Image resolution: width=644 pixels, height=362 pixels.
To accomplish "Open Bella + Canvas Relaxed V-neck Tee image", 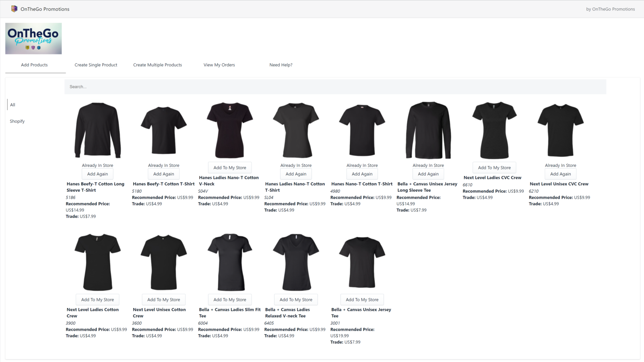I will [296, 262].
